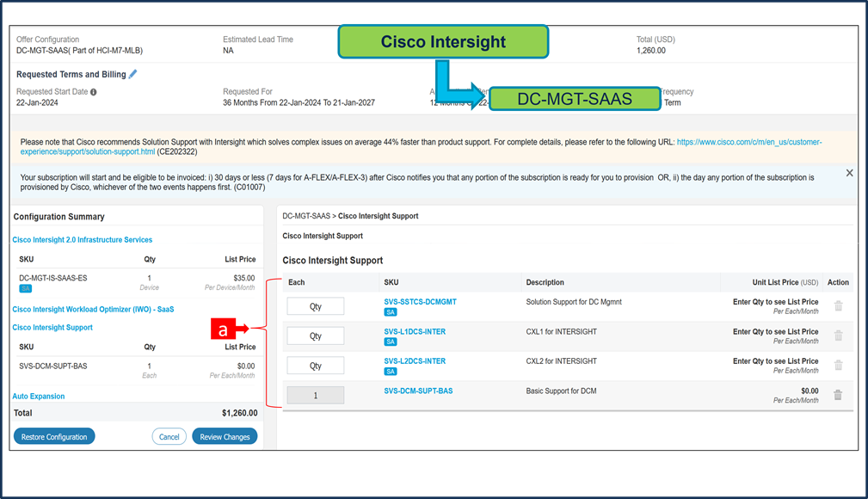Click the Action column header
Screen dimensions: 868x499
(x=838, y=282)
